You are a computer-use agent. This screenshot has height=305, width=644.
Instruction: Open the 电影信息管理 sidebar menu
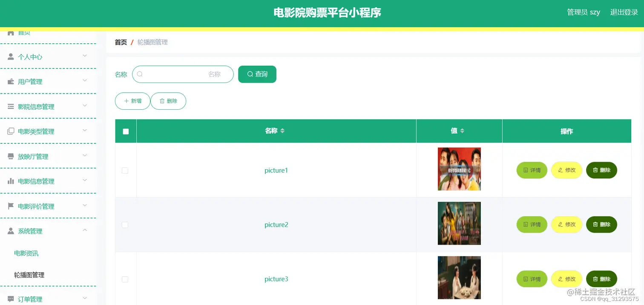(48, 181)
